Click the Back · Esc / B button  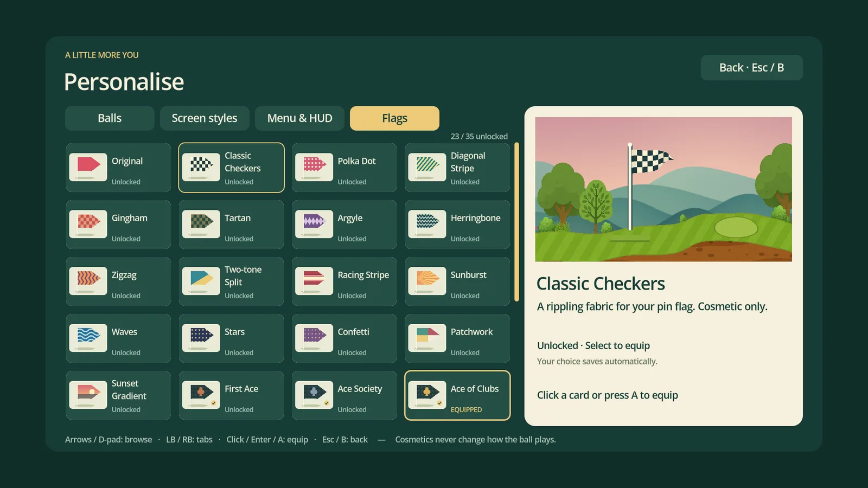751,68
